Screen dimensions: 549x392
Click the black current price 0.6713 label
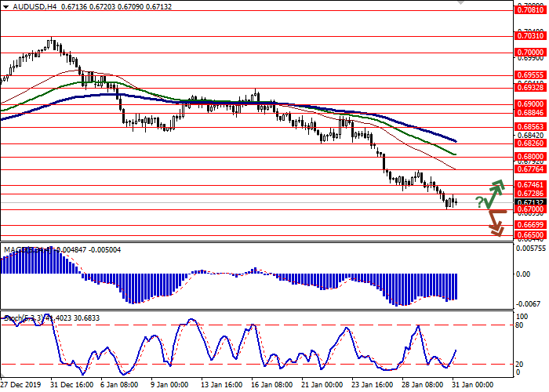click(x=529, y=201)
